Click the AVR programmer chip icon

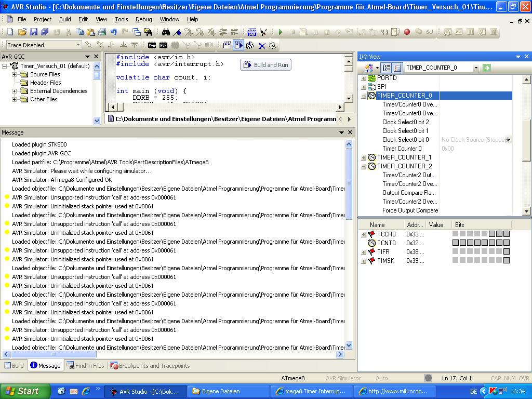[x=164, y=45]
